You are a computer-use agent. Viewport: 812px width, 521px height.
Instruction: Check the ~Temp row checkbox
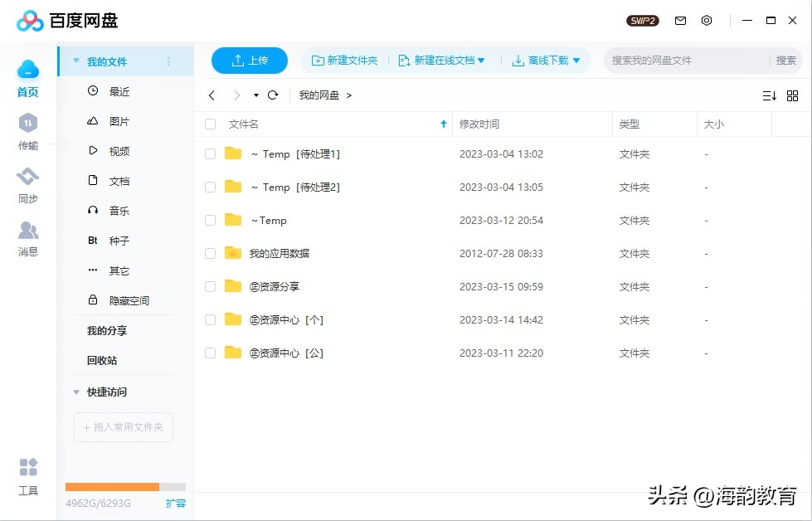tap(210, 220)
